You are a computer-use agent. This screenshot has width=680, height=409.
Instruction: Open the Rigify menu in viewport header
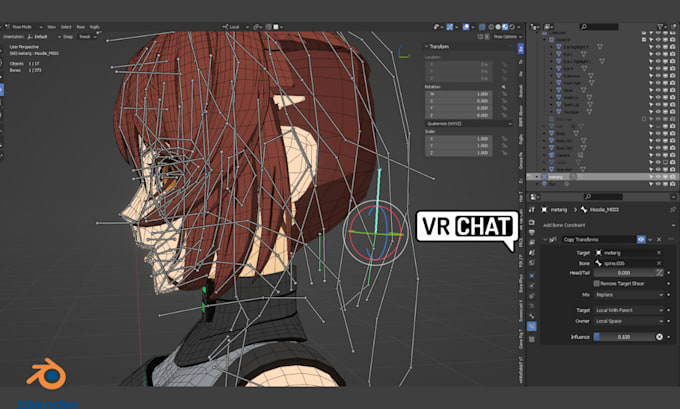[x=95, y=27]
